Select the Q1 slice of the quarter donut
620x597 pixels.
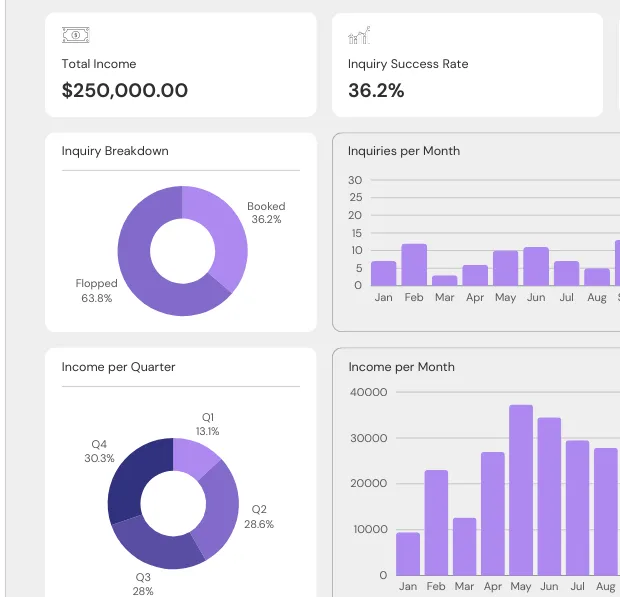pos(193,455)
